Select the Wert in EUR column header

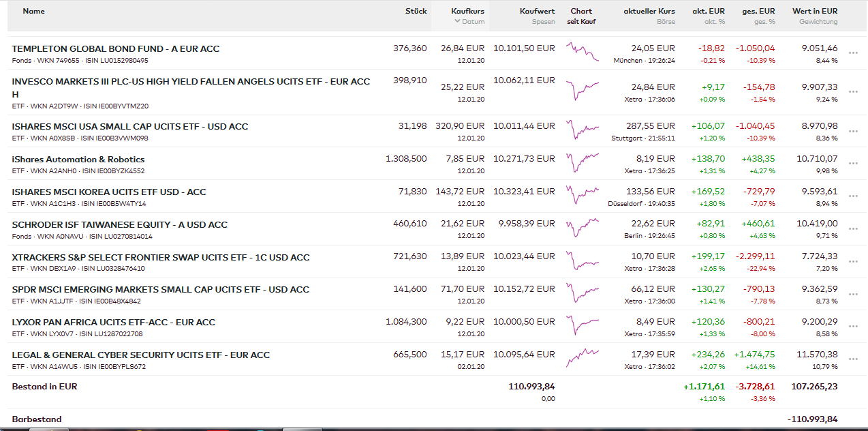tap(815, 11)
